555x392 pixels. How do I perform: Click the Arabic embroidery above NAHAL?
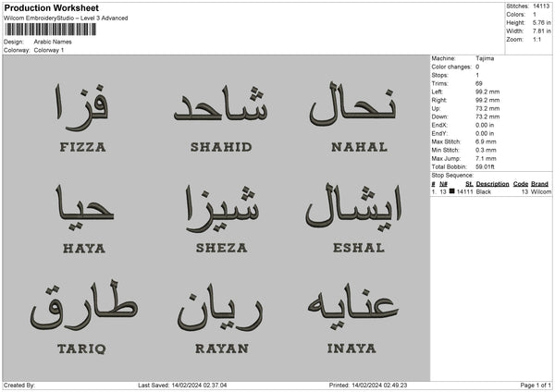coord(352,104)
